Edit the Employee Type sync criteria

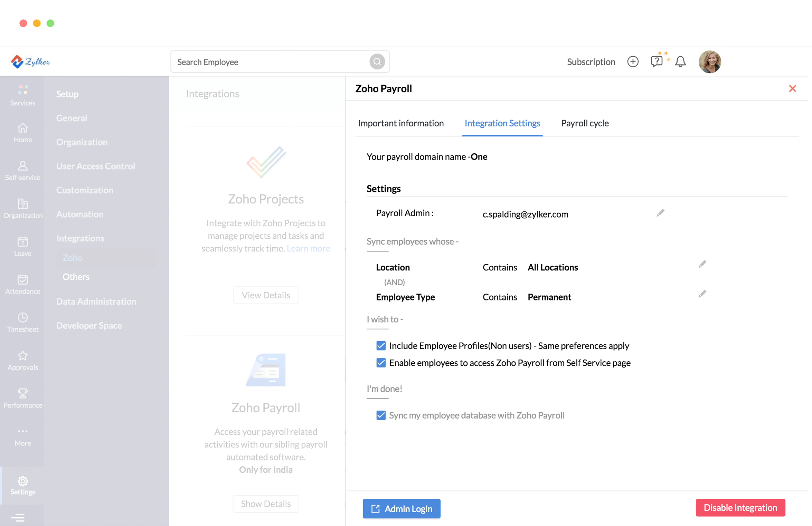[702, 294]
